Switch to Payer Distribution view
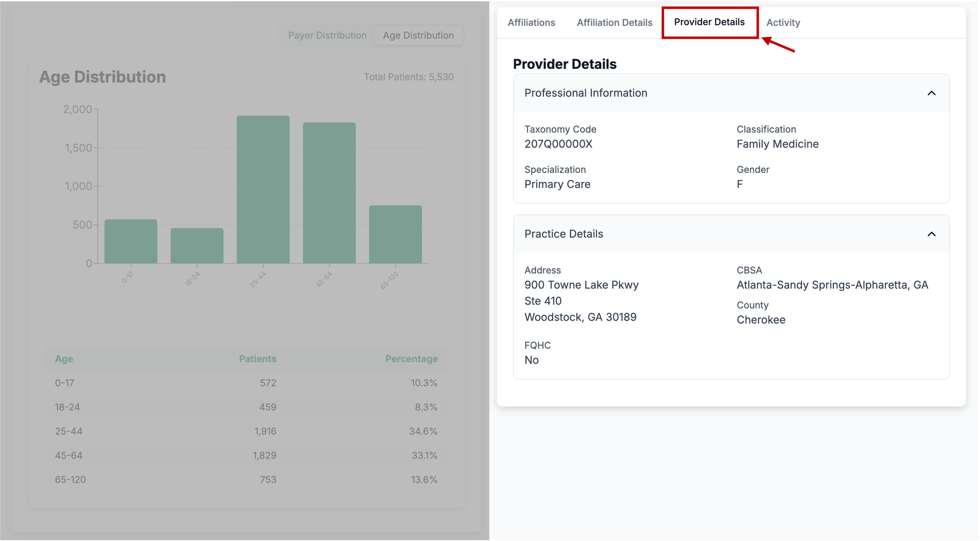 coord(327,35)
